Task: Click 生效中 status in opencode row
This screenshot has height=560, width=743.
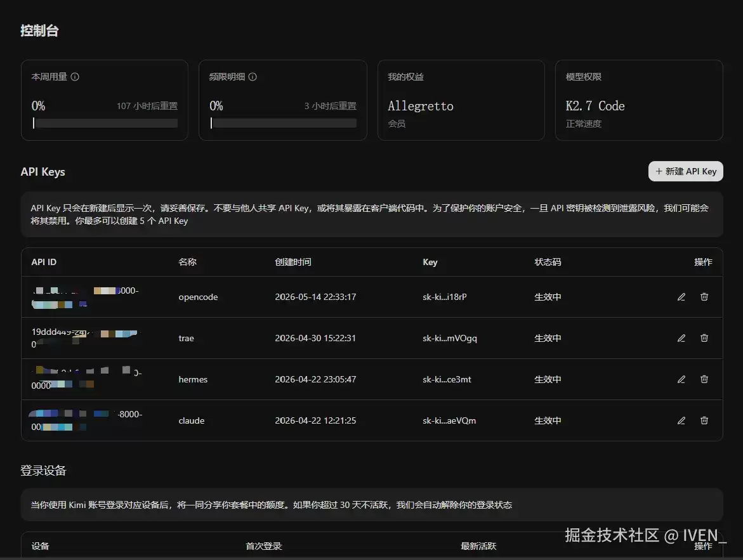Action: [548, 297]
